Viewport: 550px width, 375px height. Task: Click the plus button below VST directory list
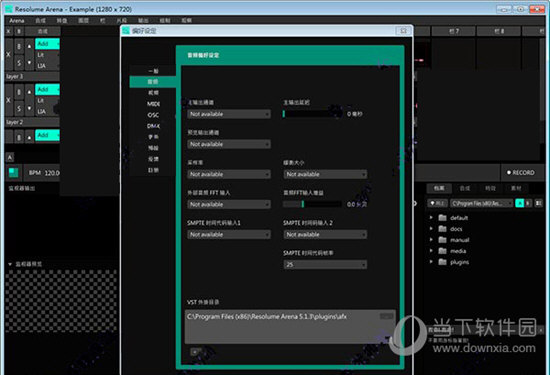(195, 351)
